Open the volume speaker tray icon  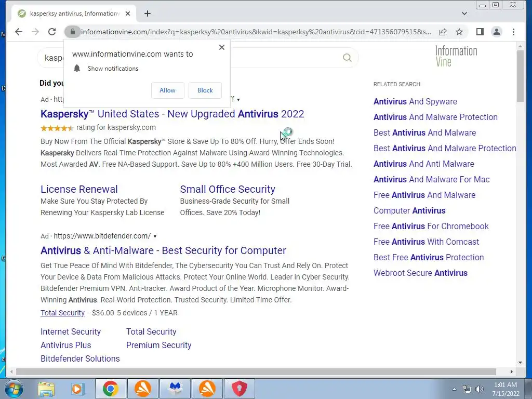click(x=480, y=389)
